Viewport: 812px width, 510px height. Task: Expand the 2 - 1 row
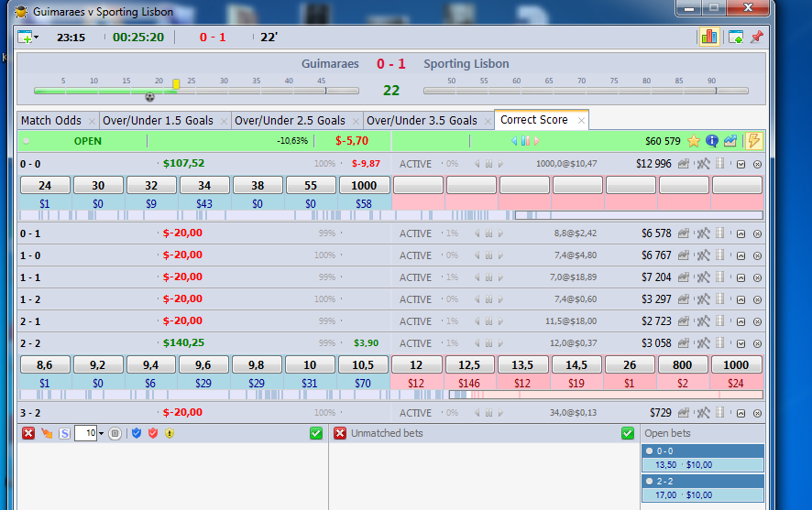741,321
